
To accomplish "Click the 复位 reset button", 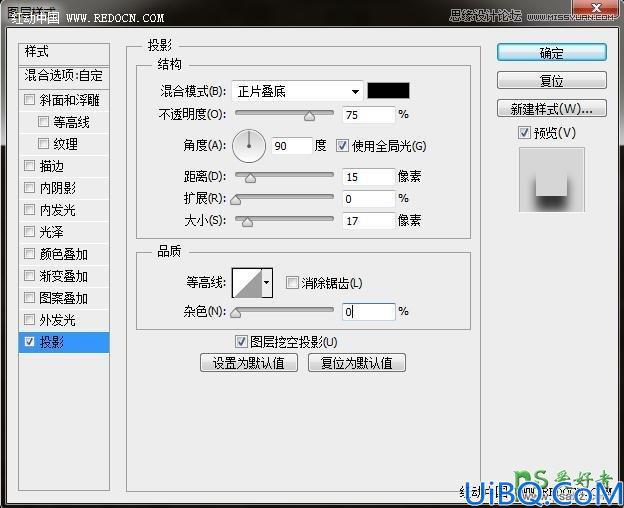I will [x=552, y=81].
